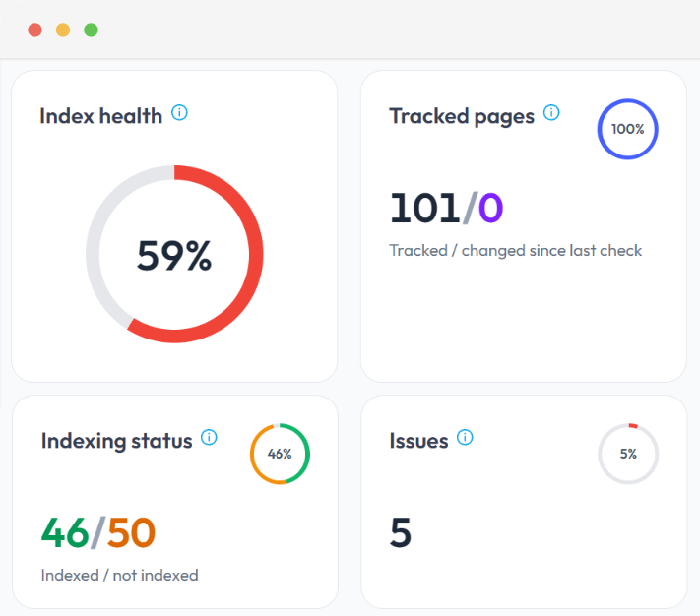
Task: Select the 5% issues ring
Action: tap(628, 454)
